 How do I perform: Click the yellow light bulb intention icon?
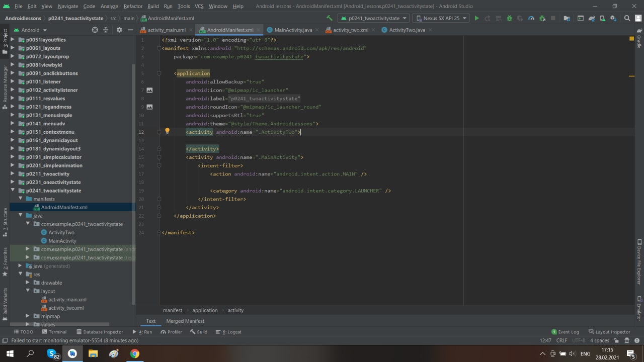(x=168, y=131)
